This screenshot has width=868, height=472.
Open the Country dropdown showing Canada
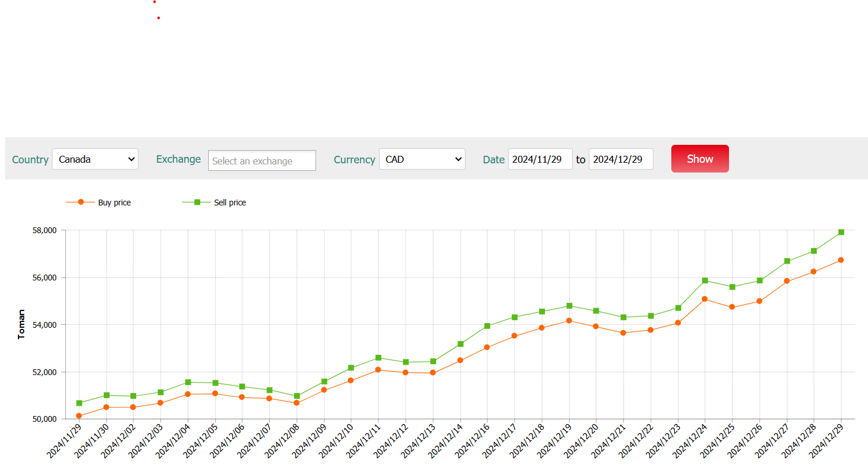click(x=95, y=159)
